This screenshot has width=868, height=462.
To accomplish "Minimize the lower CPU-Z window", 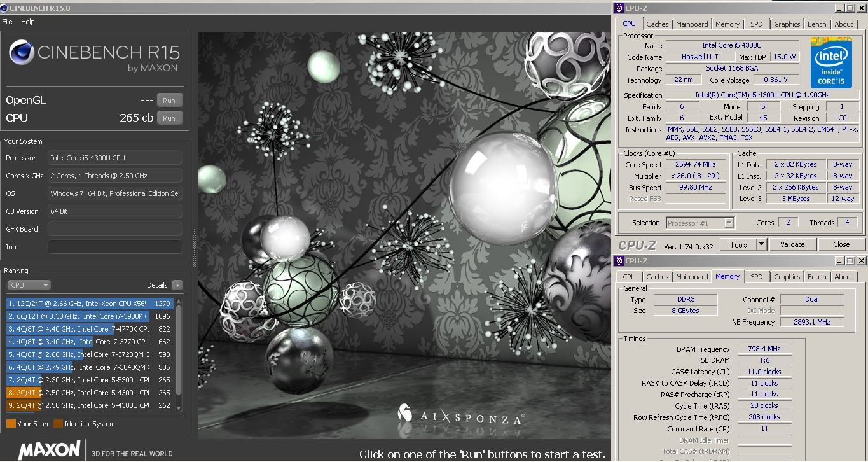I will click(839, 261).
